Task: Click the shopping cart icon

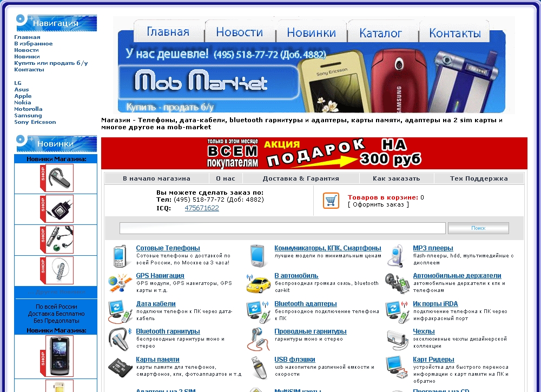Action: point(331,201)
